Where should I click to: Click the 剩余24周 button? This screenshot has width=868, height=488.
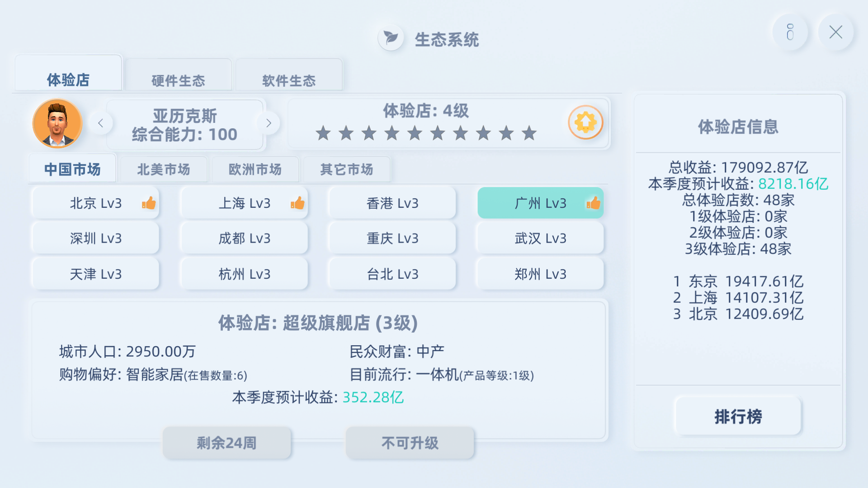coord(226,443)
